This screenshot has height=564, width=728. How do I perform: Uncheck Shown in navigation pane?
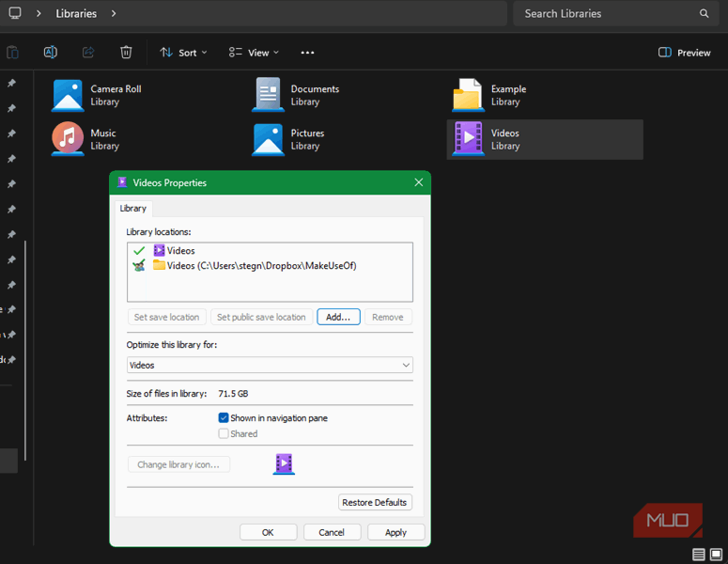pyautogui.click(x=224, y=417)
